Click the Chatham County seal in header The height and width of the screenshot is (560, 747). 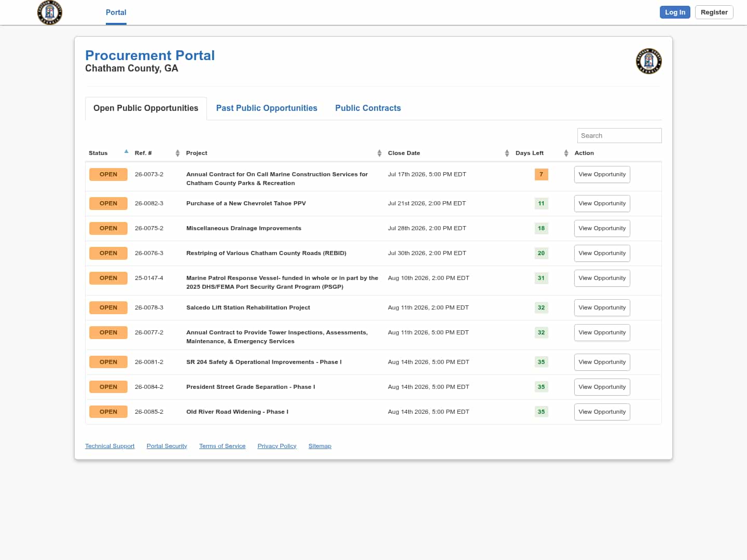tap(50, 12)
